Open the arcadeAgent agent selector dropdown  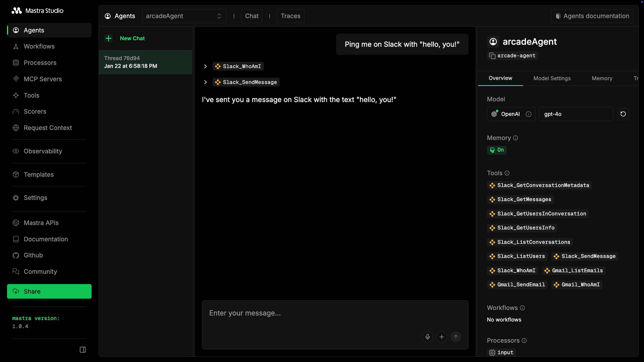click(x=184, y=16)
